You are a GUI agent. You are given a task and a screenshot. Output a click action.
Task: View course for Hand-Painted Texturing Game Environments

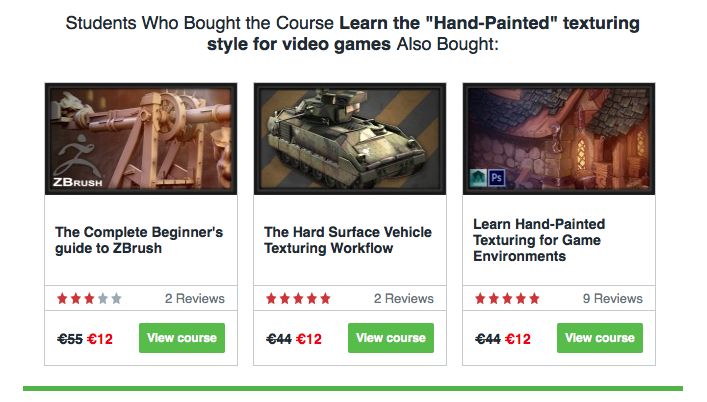click(600, 338)
